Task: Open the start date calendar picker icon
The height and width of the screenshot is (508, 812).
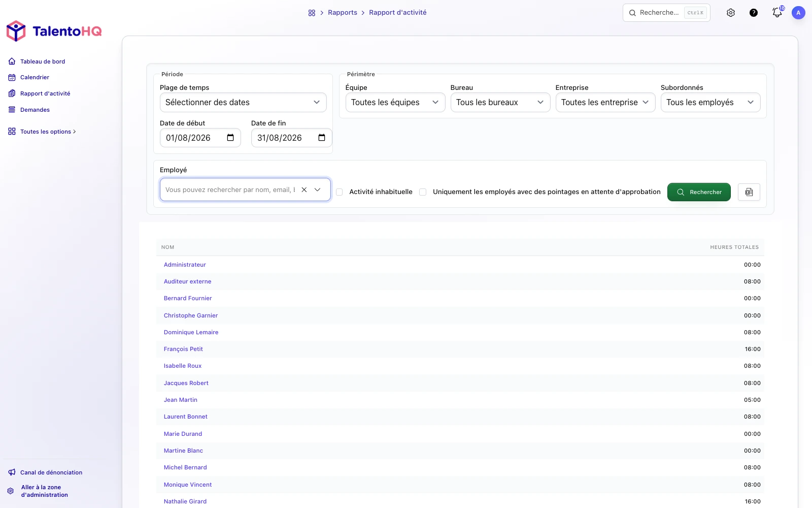Action: click(x=230, y=138)
